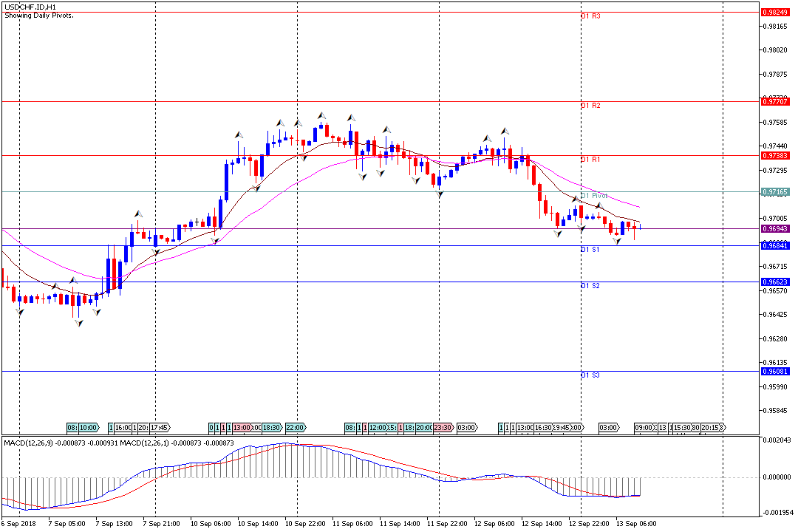
Task: Click the 12 Sep 22:00 time label
Action: (590, 524)
